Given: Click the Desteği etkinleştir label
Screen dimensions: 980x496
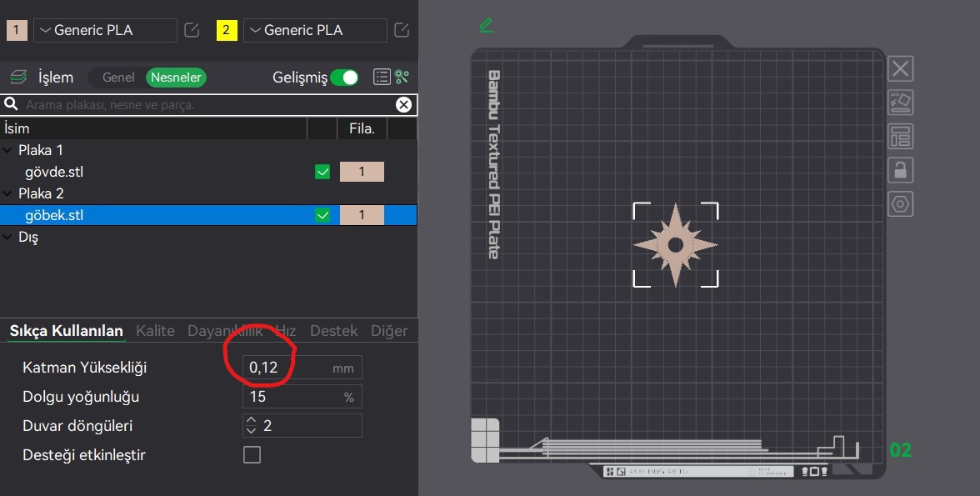Looking at the screenshot, I should point(83,454).
